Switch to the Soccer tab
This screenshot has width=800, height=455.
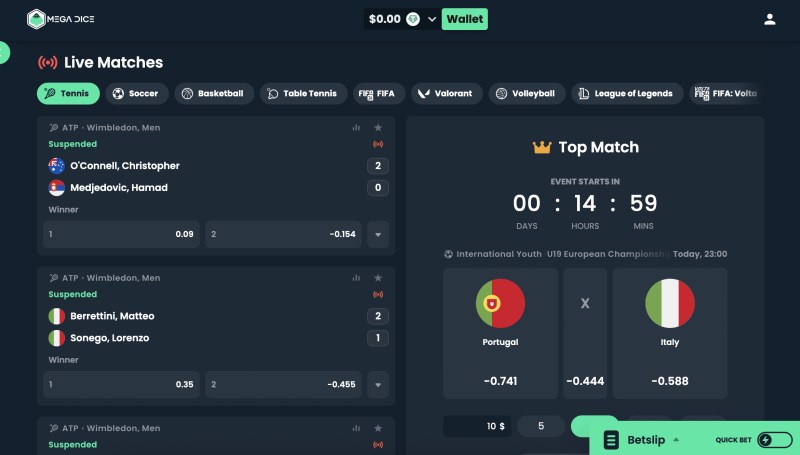[137, 94]
